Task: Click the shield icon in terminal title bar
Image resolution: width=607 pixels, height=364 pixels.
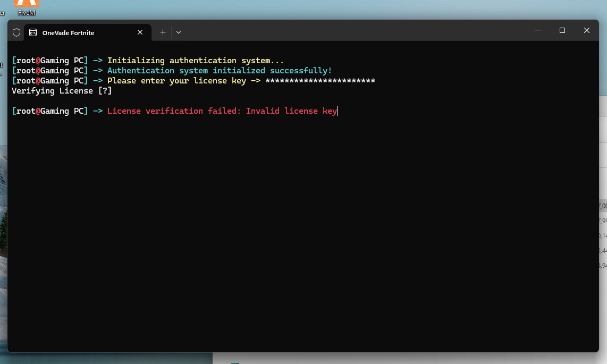Action: 16,32
